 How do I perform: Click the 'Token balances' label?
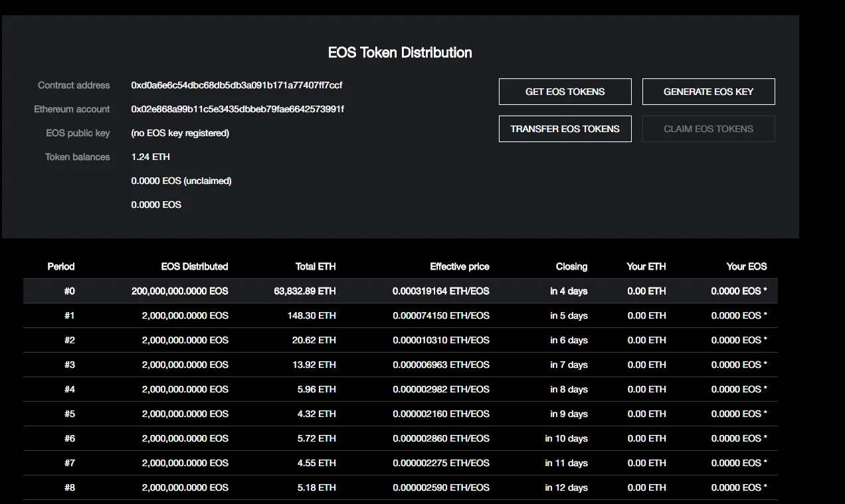[x=77, y=157]
